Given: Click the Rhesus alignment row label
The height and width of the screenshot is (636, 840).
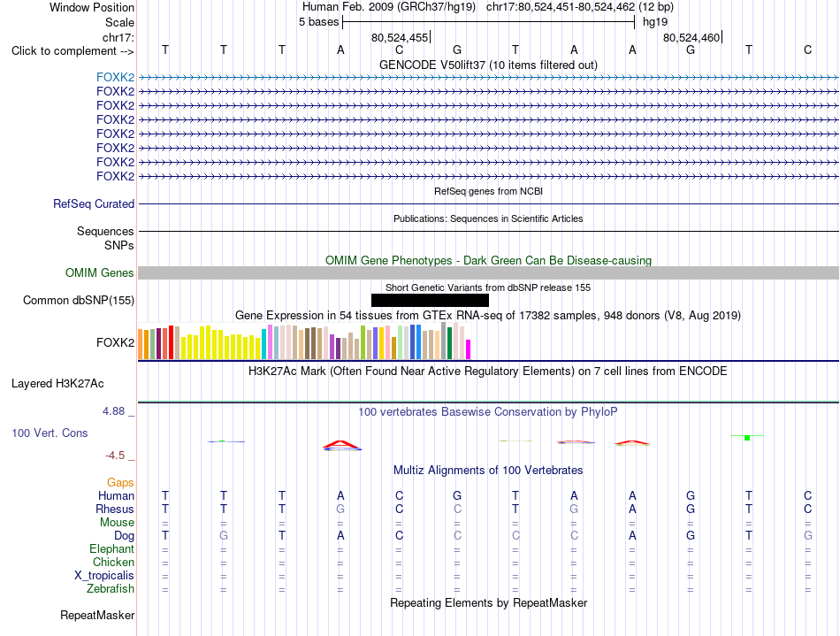Looking at the screenshot, I should (x=115, y=509).
